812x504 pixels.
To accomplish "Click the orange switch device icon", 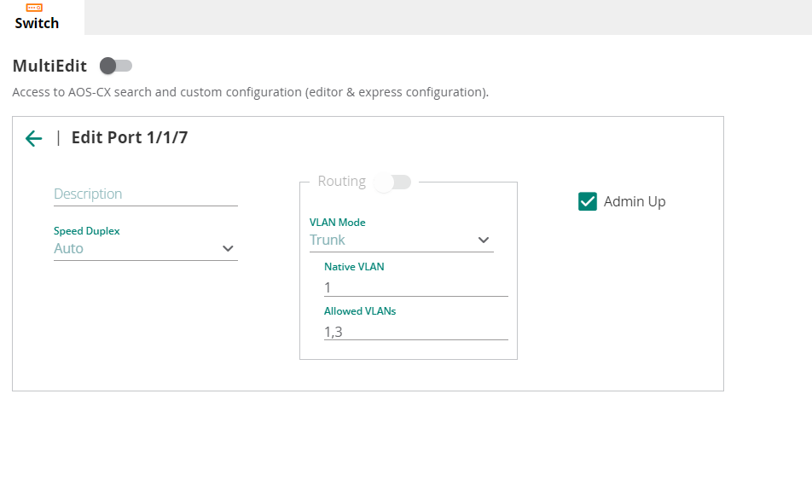I will (34, 8).
